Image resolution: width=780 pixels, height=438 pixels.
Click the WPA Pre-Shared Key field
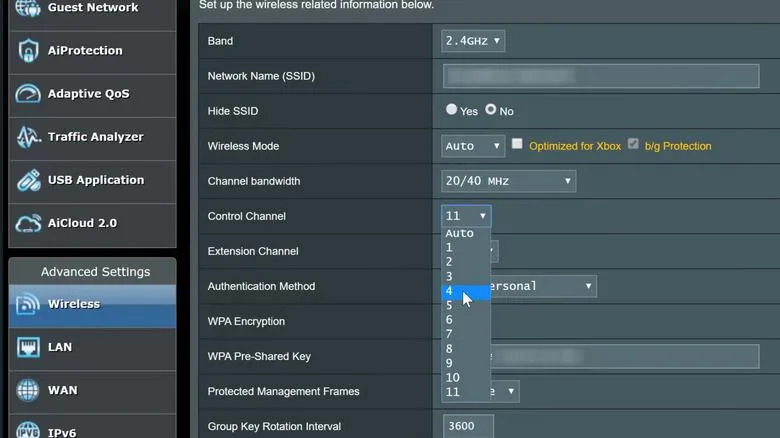tap(625, 356)
